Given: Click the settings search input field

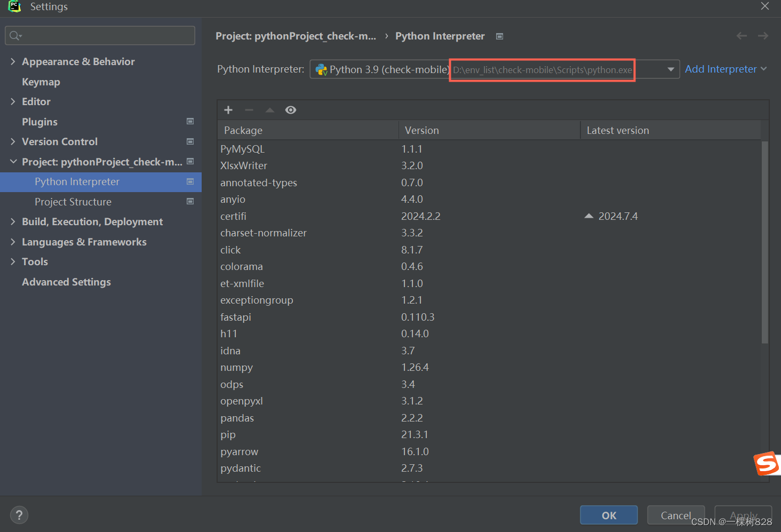Looking at the screenshot, I should pyautogui.click(x=100, y=36).
